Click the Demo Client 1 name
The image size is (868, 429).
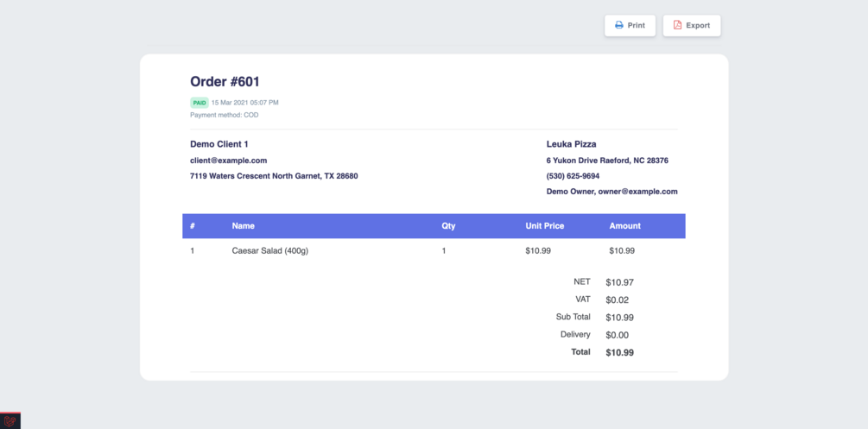(x=219, y=144)
